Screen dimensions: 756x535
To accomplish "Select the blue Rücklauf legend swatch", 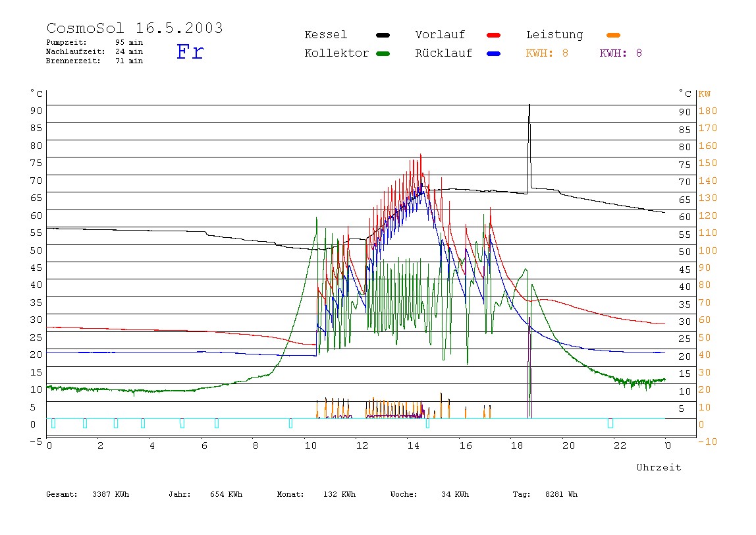I will [494, 53].
